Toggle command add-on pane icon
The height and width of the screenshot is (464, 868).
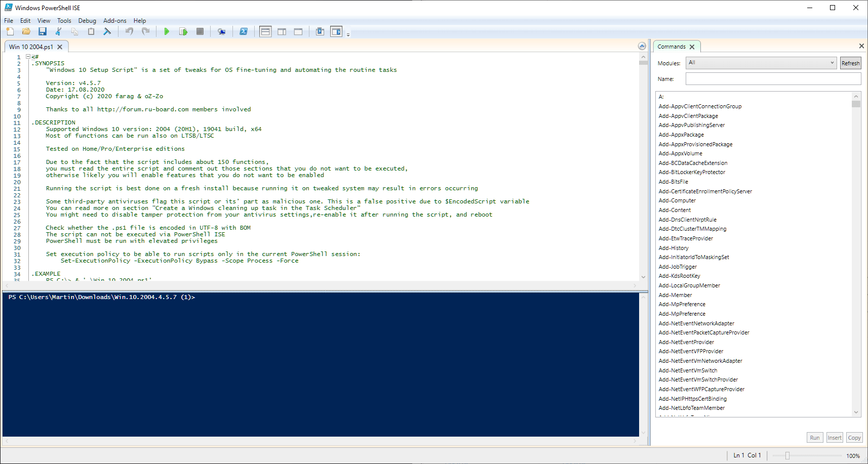click(x=336, y=31)
